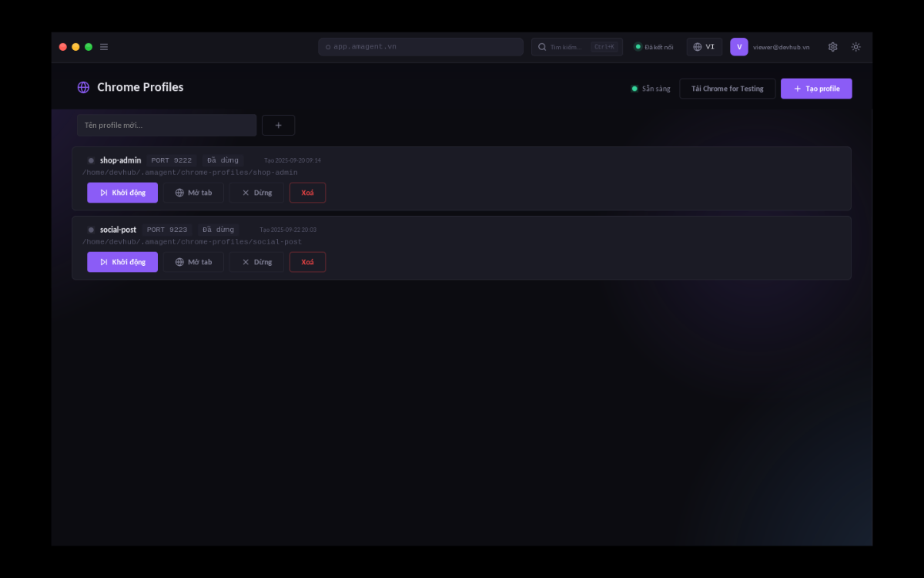Click the PORT 9222 badge
Image resolution: width=924 pixels, height=578 pixels.
click(x=171, y=160)
